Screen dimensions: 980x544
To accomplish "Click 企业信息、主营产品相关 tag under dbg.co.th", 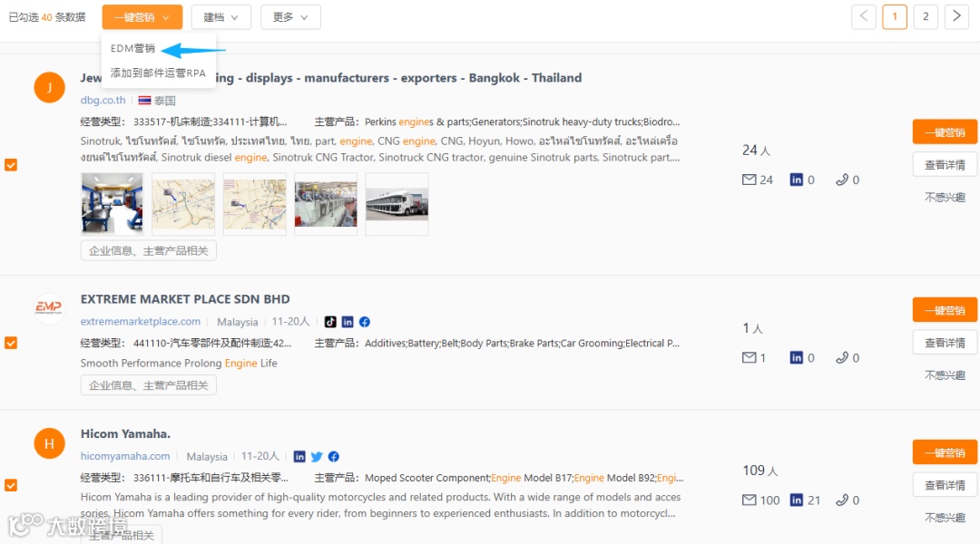I will [149, 251].
